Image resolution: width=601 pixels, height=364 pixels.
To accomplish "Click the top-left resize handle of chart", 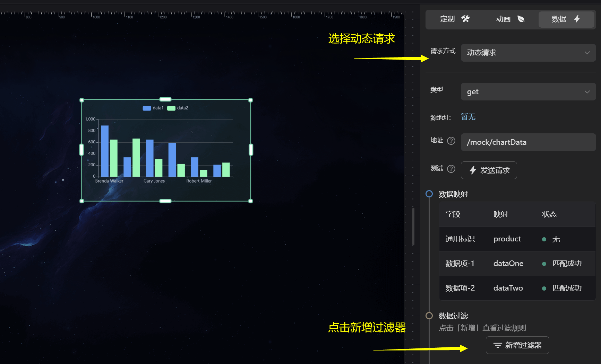I will point(82,100).
